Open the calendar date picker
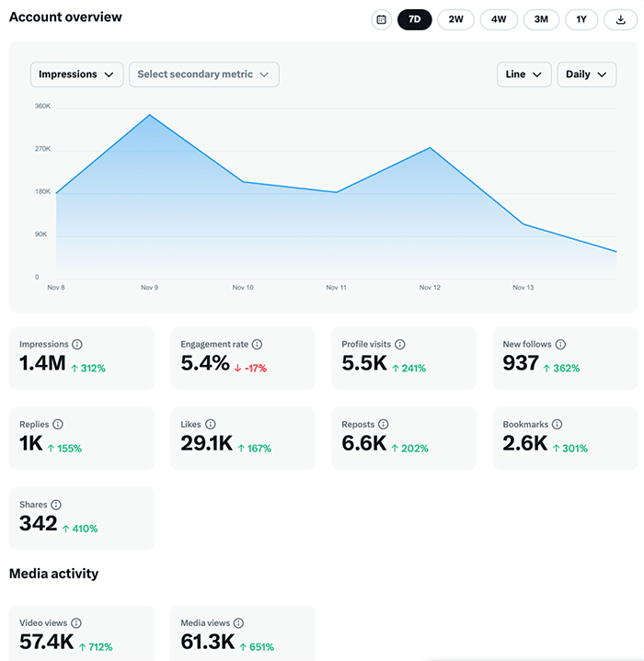644x661 pixels. tap(381, 19)
